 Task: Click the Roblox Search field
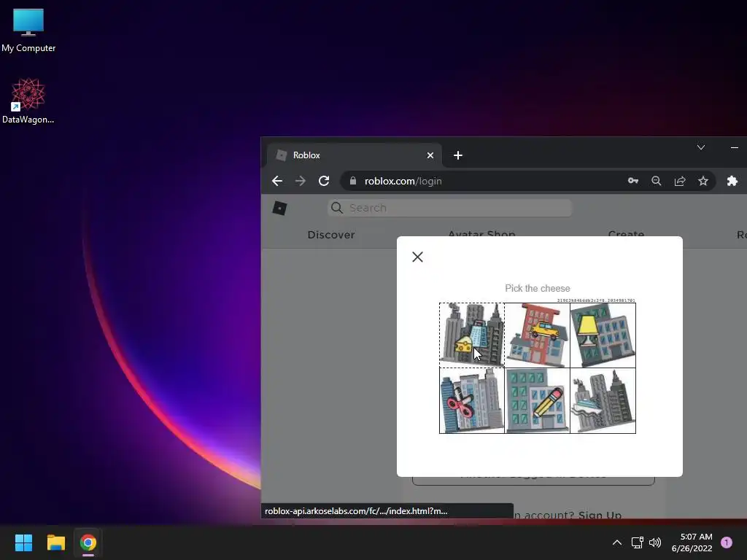pyautogui.click(x=449, y=208)
